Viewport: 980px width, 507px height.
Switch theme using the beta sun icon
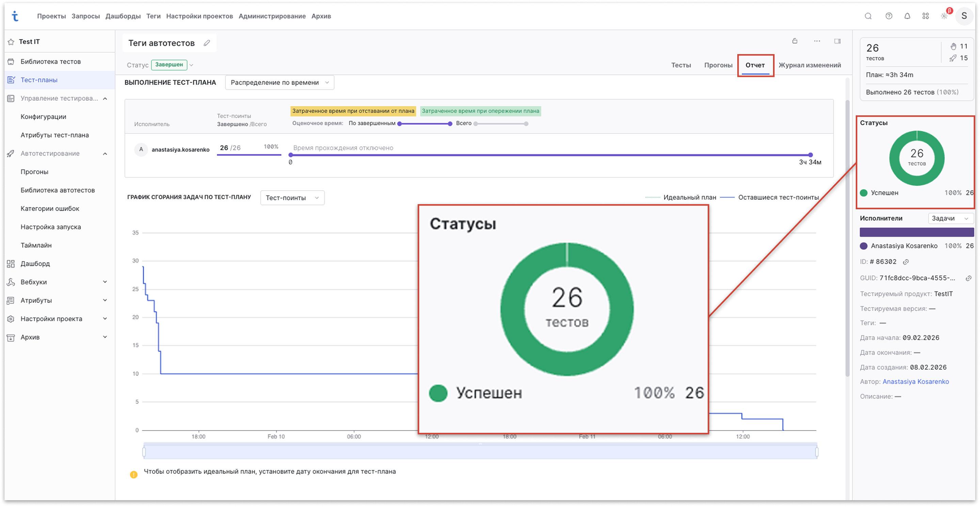click(x=945, y=16)
